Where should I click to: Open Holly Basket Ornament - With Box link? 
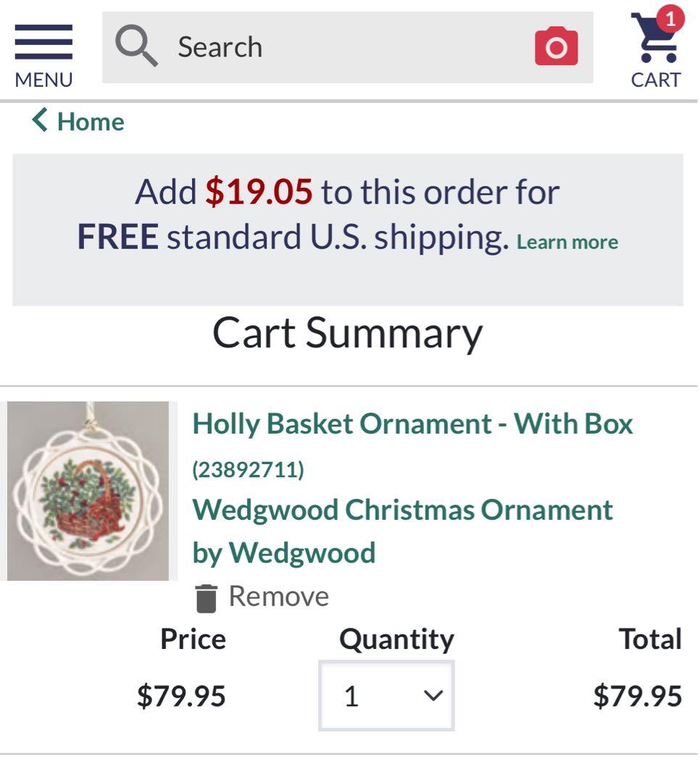pyautogui.click(x=412, y=423)
